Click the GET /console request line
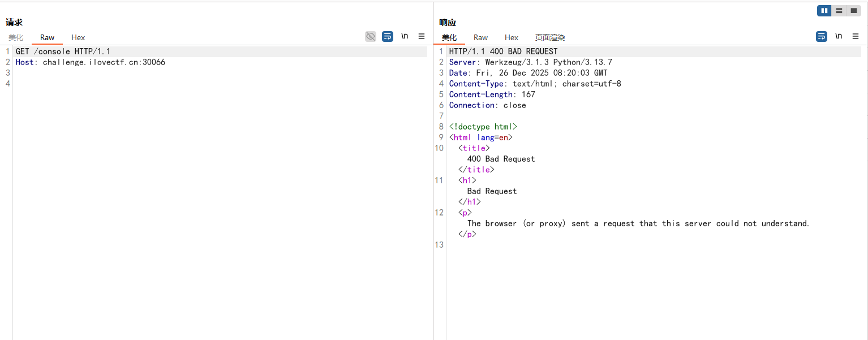Image resolution: width=868 pixels, height=340 pixels. coord(63,51)
